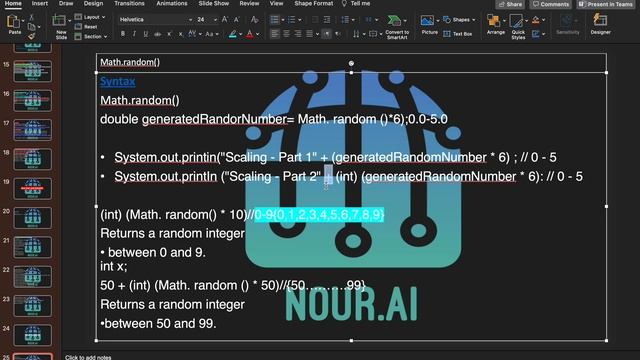This screenshot has height=360, width=640.
Task: Toggle Bold formatting
Action: point(122,34)
